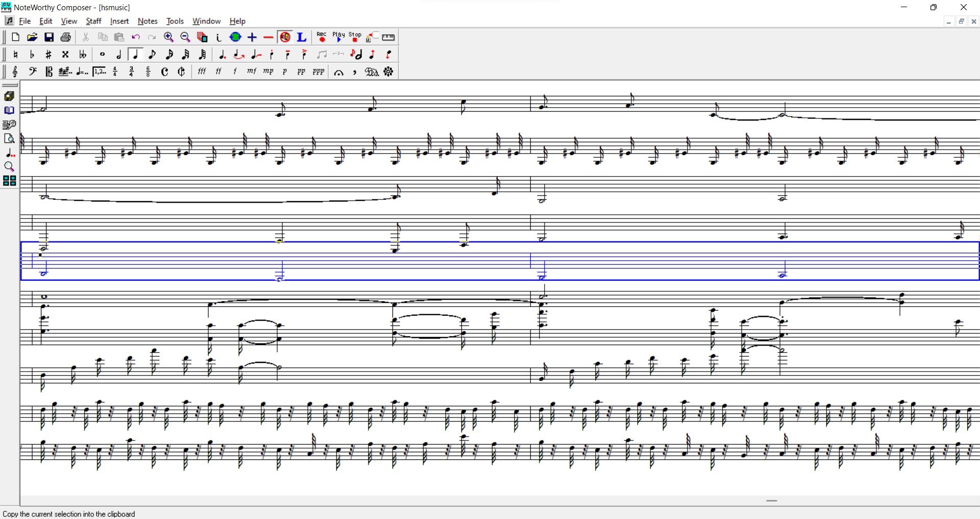Open the Tools menu
The image size is (980, 519).
[x=175, y=21]
